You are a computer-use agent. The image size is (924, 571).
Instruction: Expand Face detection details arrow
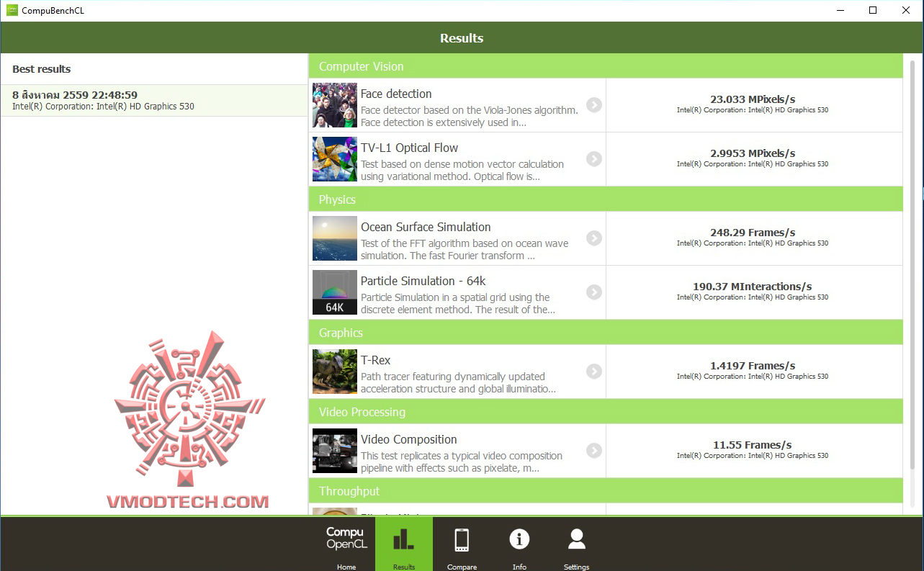[593, 105]
